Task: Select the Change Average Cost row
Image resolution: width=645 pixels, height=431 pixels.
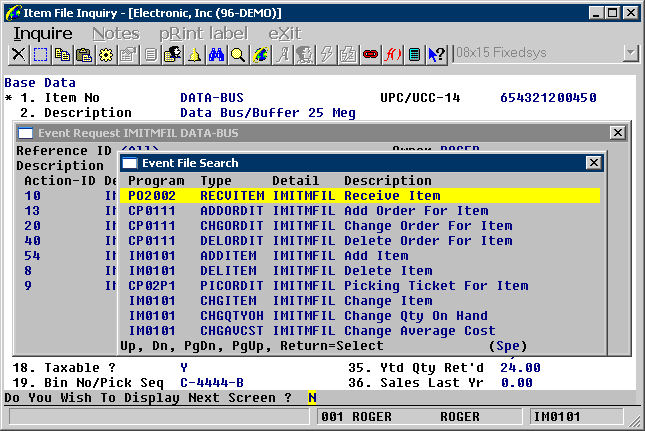Action: point(360,331)
